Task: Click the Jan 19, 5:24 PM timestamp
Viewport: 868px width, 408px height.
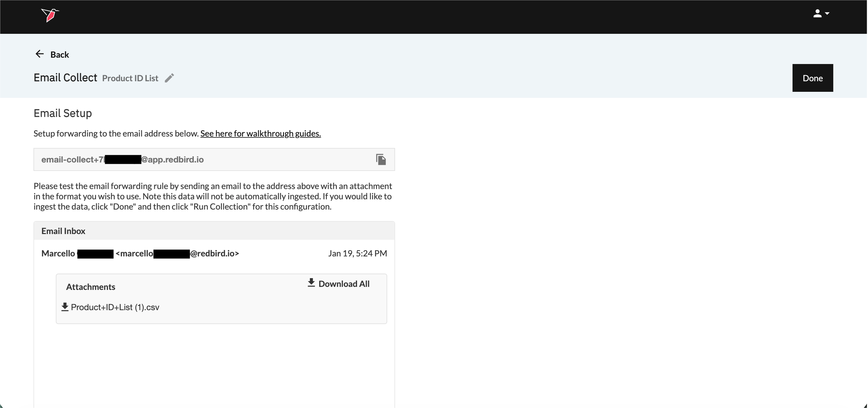Action: (357, 253)
